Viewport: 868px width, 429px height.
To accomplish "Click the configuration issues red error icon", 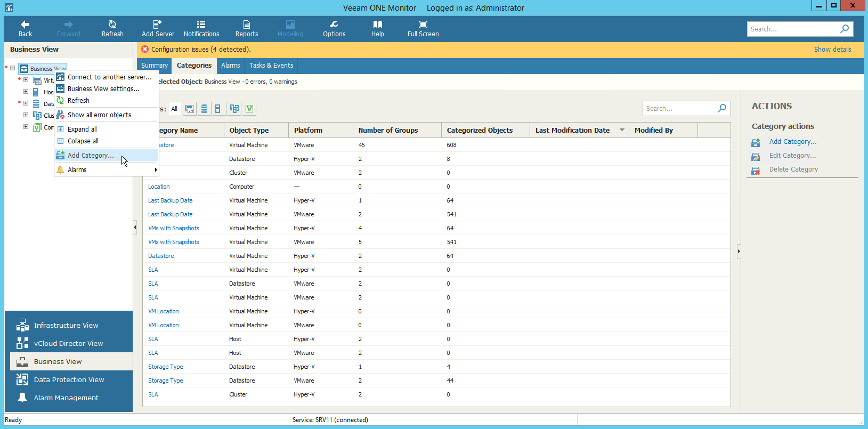I will [x=145, y=49].
